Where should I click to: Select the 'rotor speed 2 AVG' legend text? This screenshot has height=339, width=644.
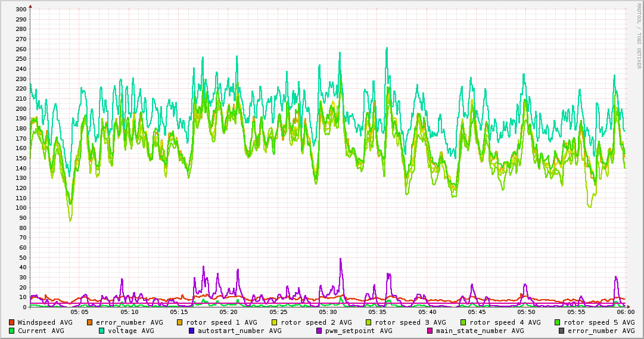pos(316,322)
